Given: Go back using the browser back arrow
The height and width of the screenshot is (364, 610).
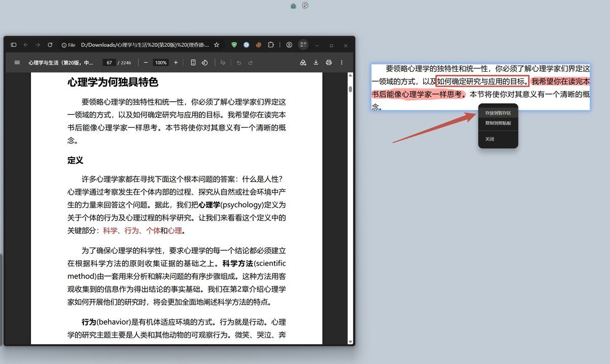Looking at the screenshot, I should [26, 45].
